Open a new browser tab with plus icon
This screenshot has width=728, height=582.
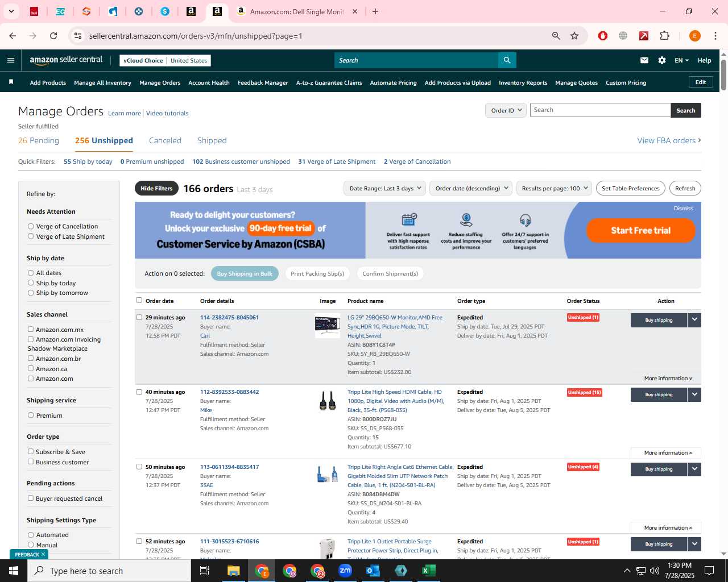pyautogui.click(x=375, y=11)
